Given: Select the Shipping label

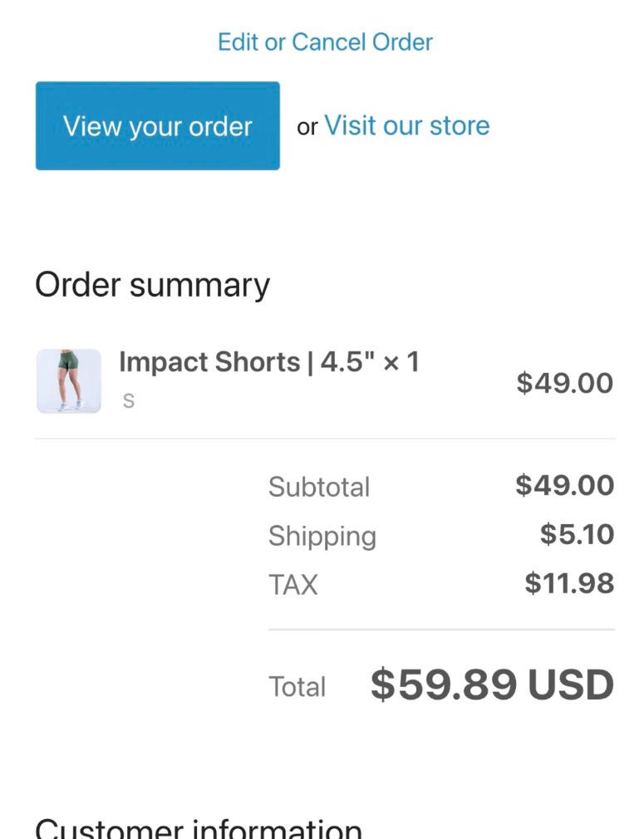Looking at the screenshot, I should click(322, 536).
